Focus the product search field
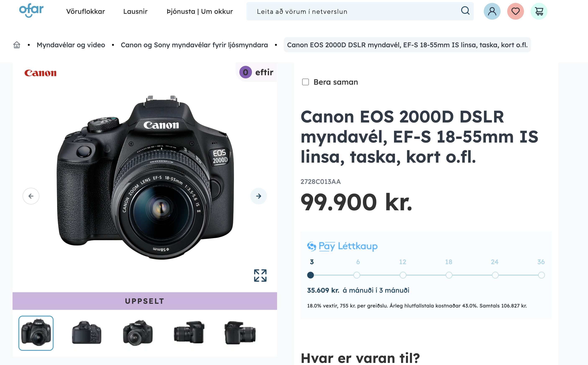This screenshot has width=588, height=365. [355, 11]
